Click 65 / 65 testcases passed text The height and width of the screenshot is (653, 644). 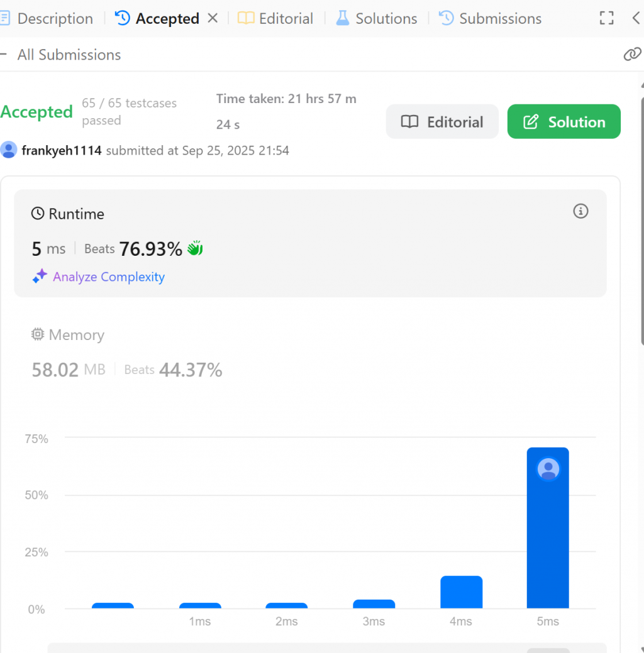coord(129,112)
